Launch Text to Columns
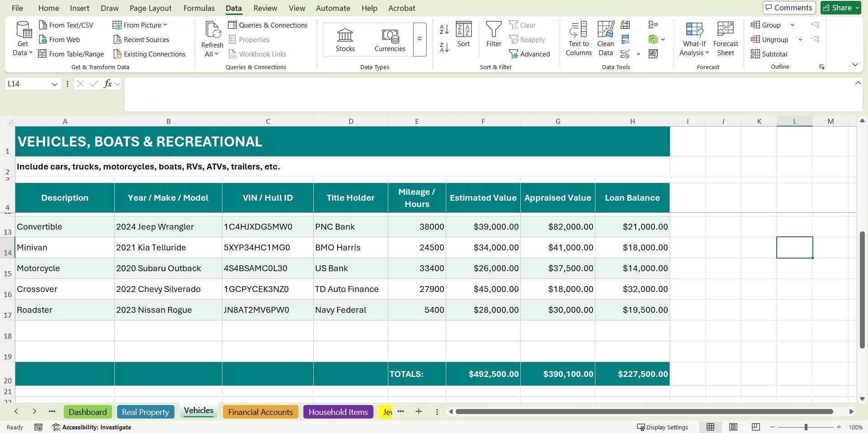The image size is (868, 433). click(579, 39)
